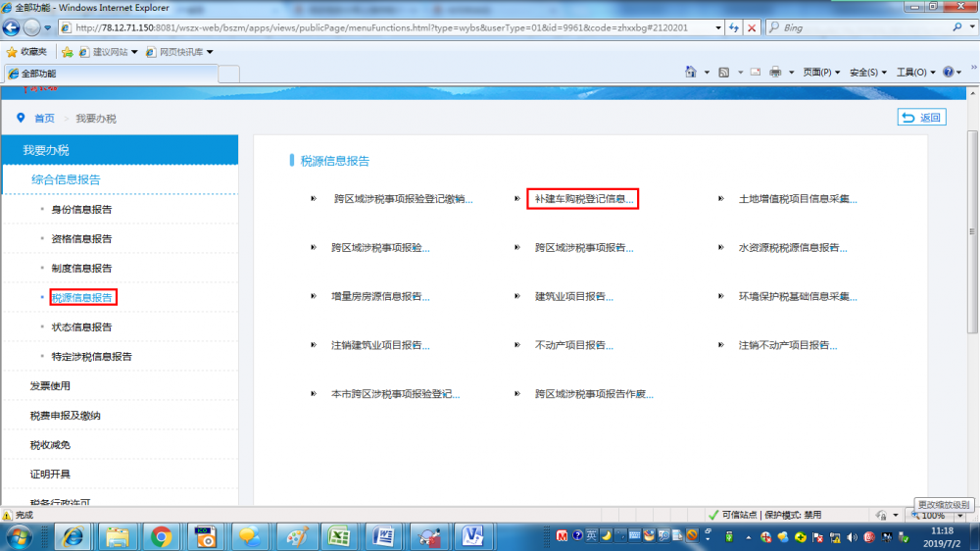Click the refresh page icon

pos(733,28)
